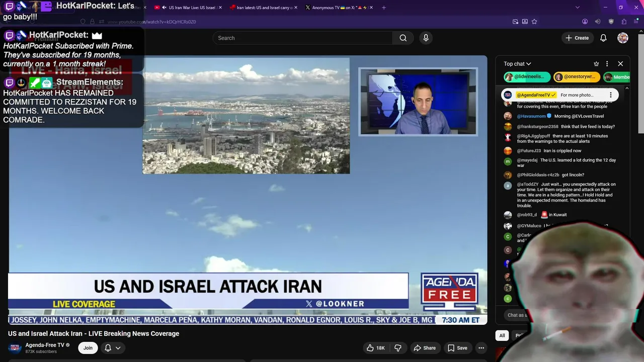Open the browser tab list chevron
The height and width of the screenshot is (362, 644).
point(577,8)
